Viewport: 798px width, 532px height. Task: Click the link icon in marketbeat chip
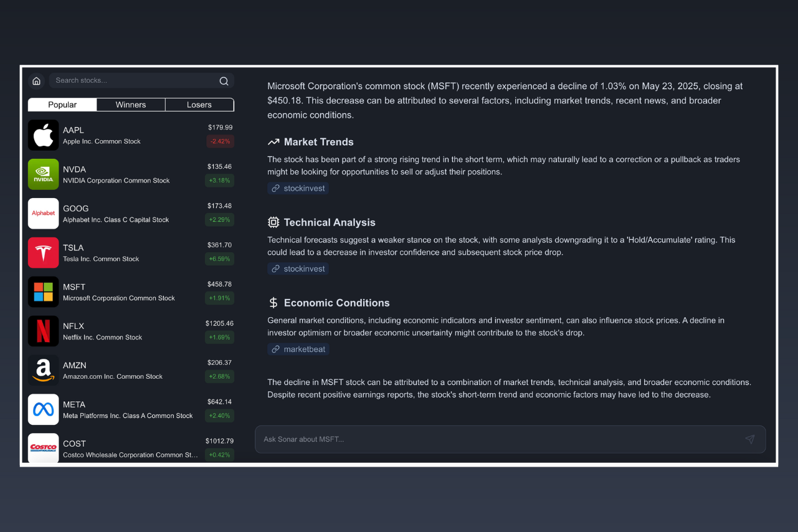click(275, 349)
